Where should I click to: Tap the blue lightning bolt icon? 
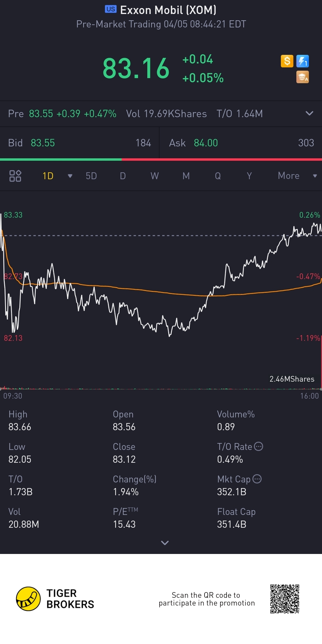point(302,61)
